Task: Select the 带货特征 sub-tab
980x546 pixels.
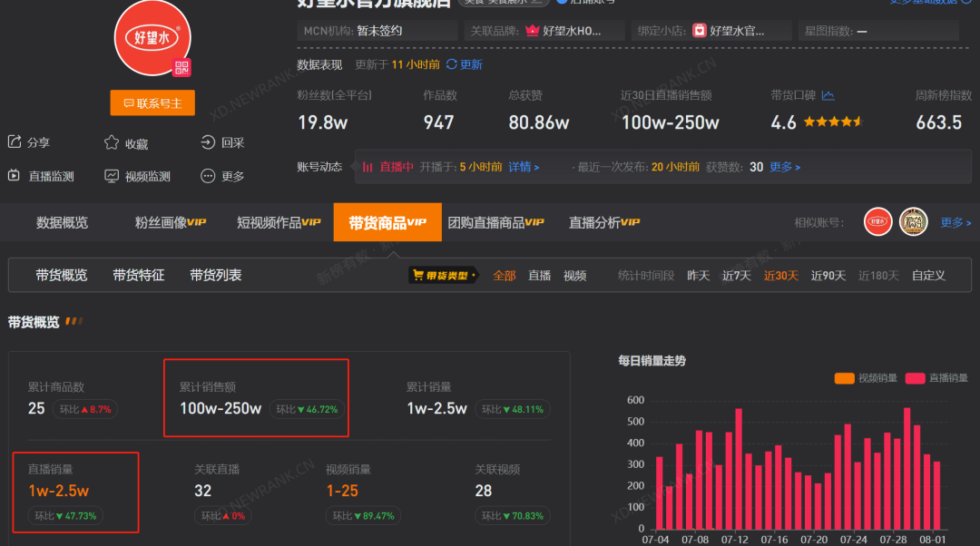Action: click(x=139, y=275)
